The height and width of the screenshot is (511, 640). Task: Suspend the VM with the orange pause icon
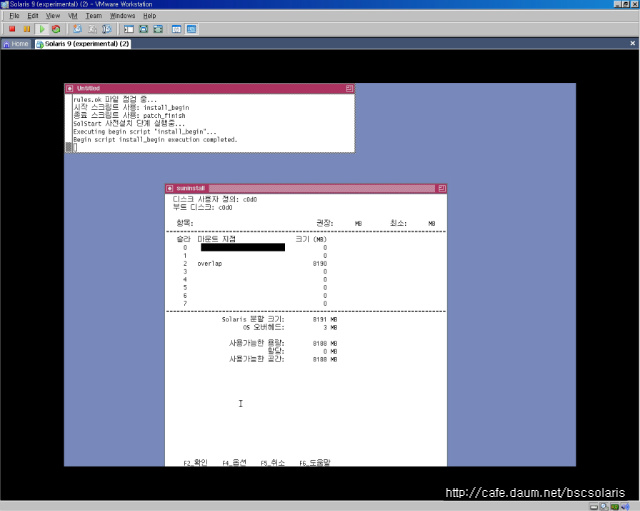27,29
